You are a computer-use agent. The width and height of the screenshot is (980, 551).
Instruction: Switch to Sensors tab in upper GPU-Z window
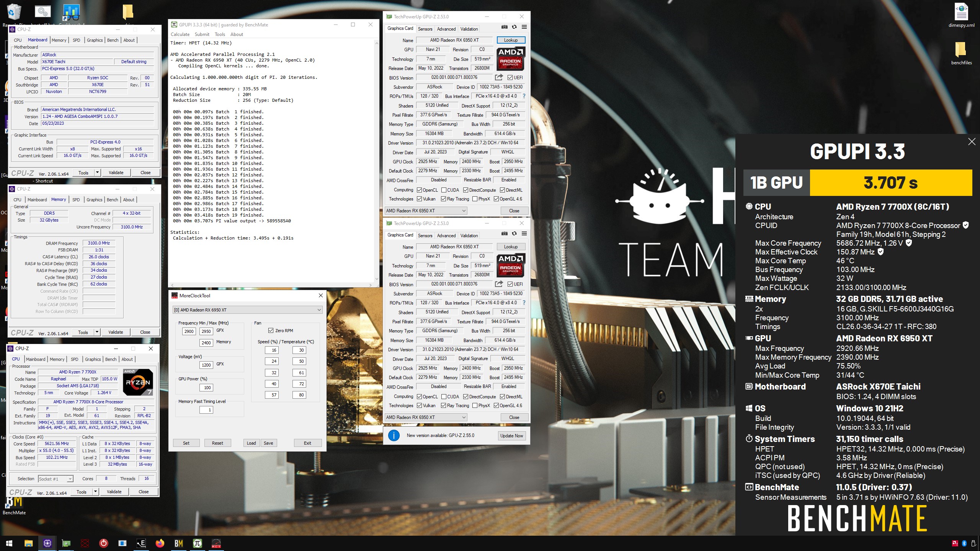(x=425, y=29)
